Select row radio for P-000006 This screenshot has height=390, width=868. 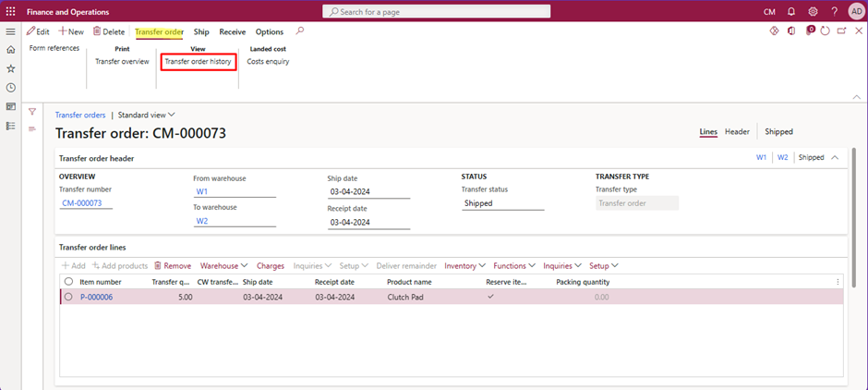pyautogui.click(x=68, y=297)
